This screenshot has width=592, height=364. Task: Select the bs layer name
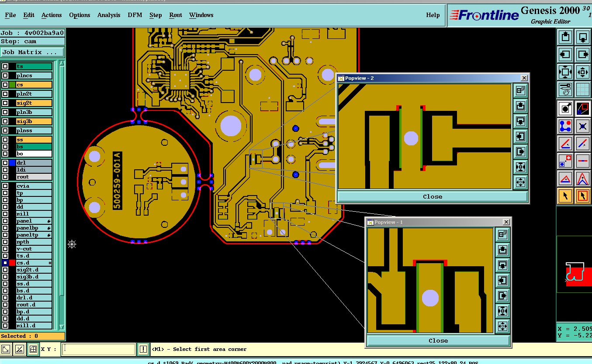(34, 147)
